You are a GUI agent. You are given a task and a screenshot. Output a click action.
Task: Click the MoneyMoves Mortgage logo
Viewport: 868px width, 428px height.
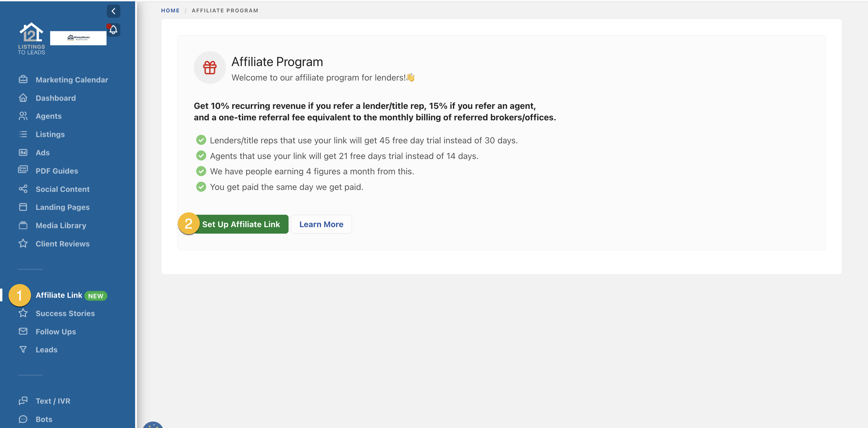78,37
